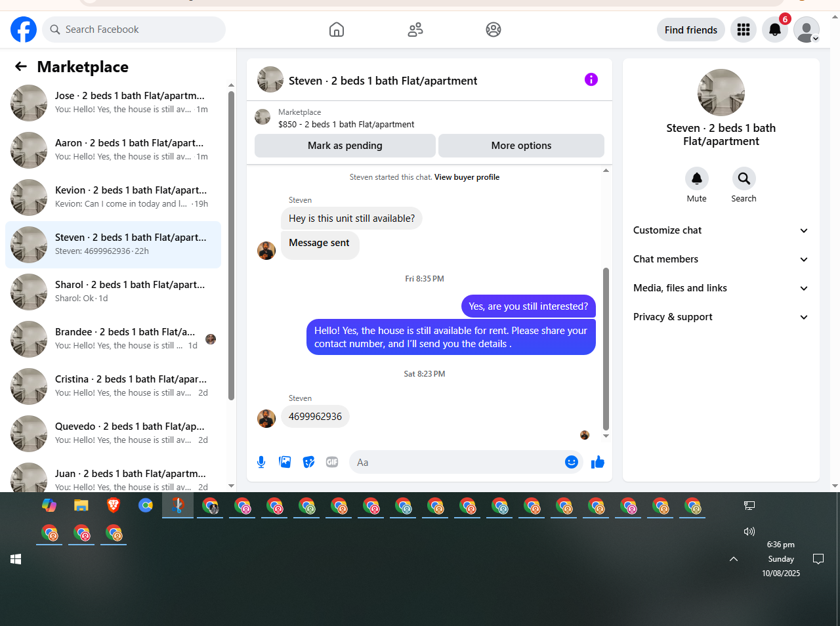This screenshot has height=626, width=840.
Task: Attach a file with the photo icon
Action: [285, 462]
